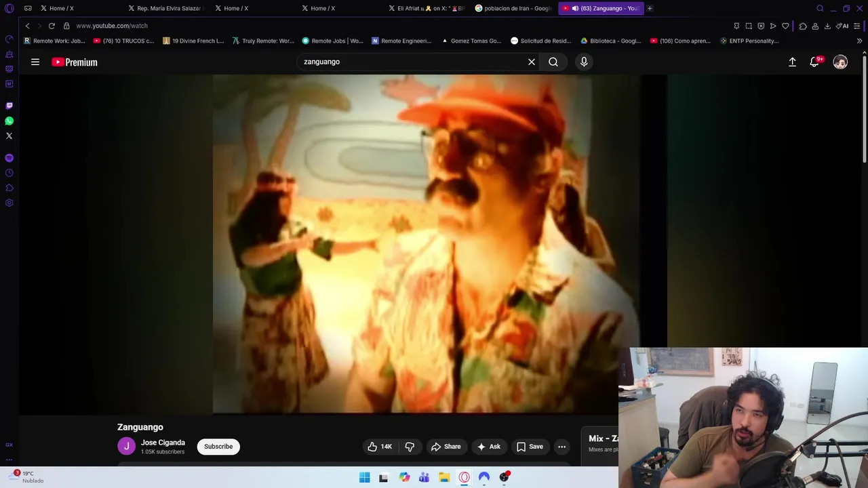
Task: Open File Explorer from the taskbar
Action: coord(444,477)
